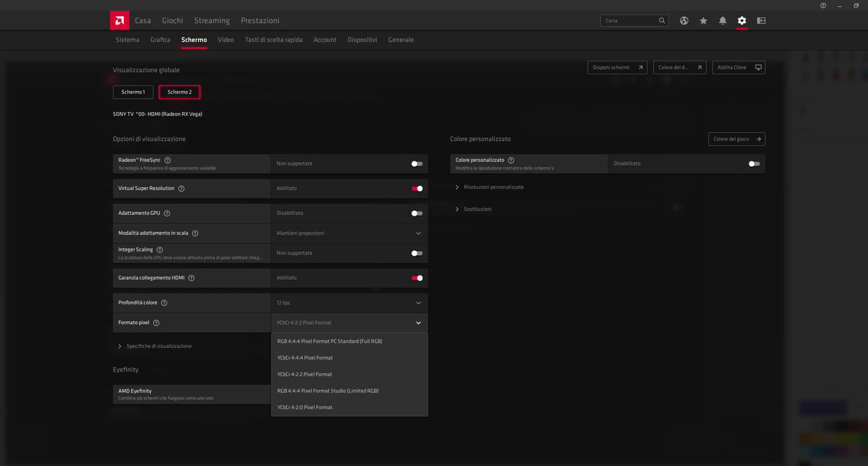Open Tasti di scelta rapida tab
Image resolution: width=868 pixels, height=466 pixels.
(273, 40)
